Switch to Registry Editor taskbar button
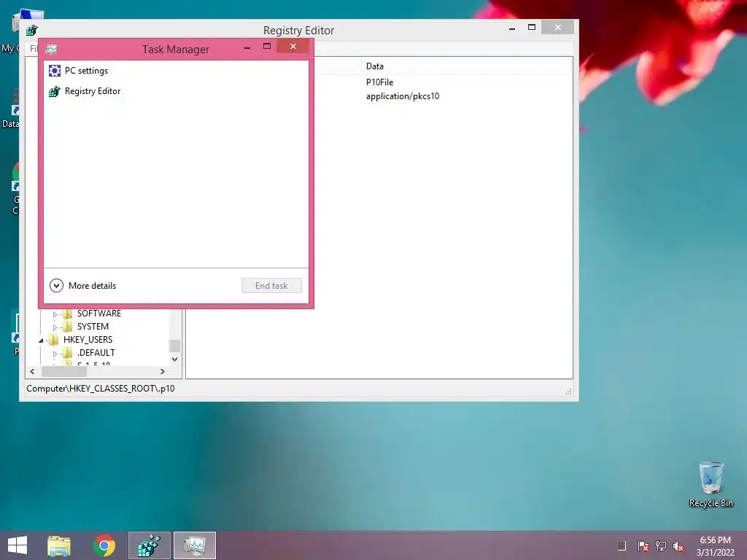The width and height of the screenshot is (747, 560). coord(149,545)
